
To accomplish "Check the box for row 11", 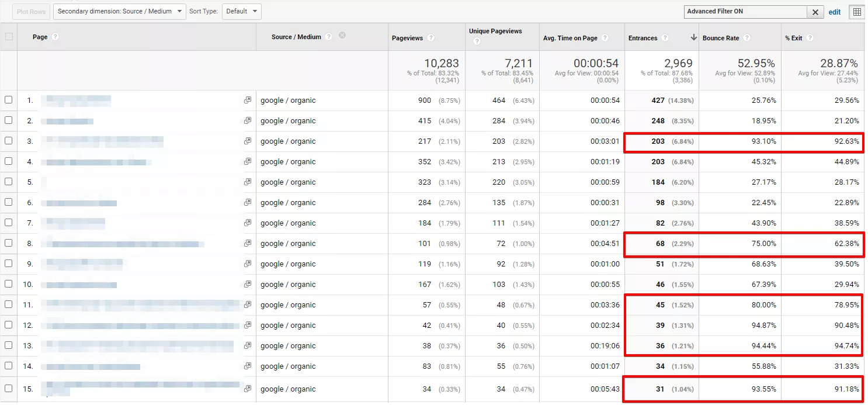I will [x=9, y=304].
